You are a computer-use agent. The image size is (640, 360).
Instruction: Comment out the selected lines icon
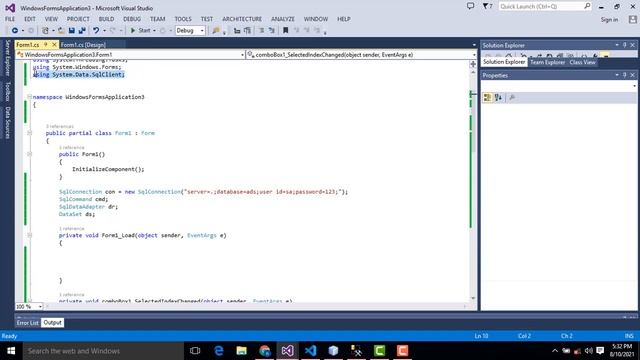[x=262, y=31]
